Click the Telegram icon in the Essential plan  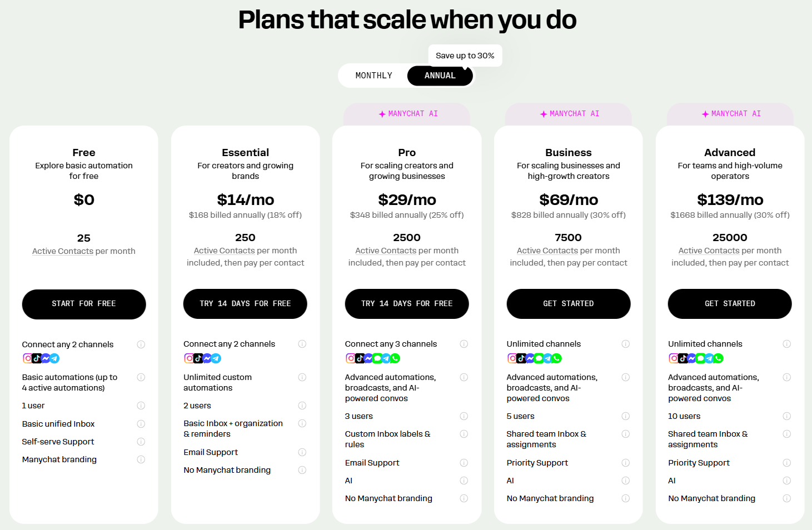pyautogui.click(x=216, y=358)
